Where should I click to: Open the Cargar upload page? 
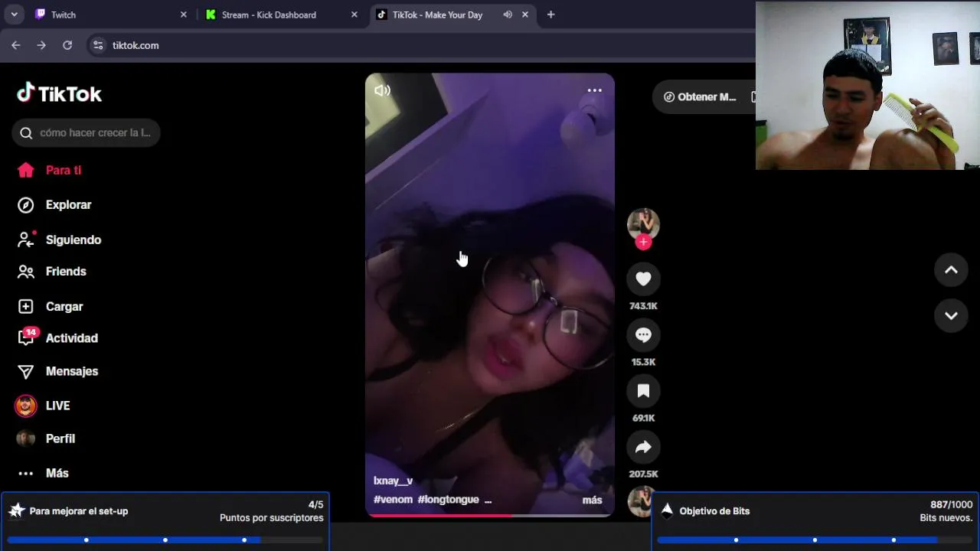tap(50, 306)
